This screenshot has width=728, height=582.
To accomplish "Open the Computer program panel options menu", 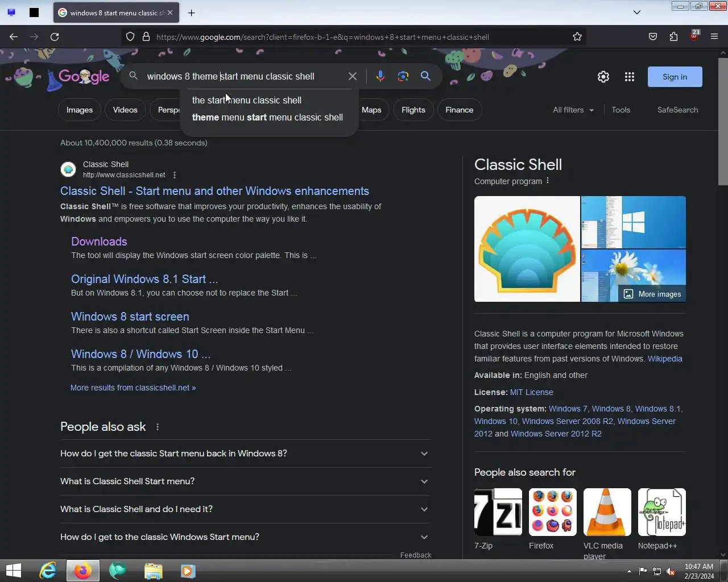I will [x=548, y=181].
